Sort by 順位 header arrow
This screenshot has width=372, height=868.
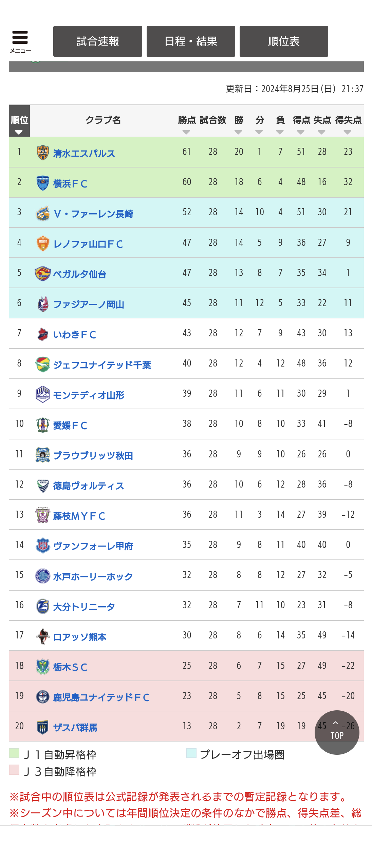pyautogui.click(x=19, y=132)
